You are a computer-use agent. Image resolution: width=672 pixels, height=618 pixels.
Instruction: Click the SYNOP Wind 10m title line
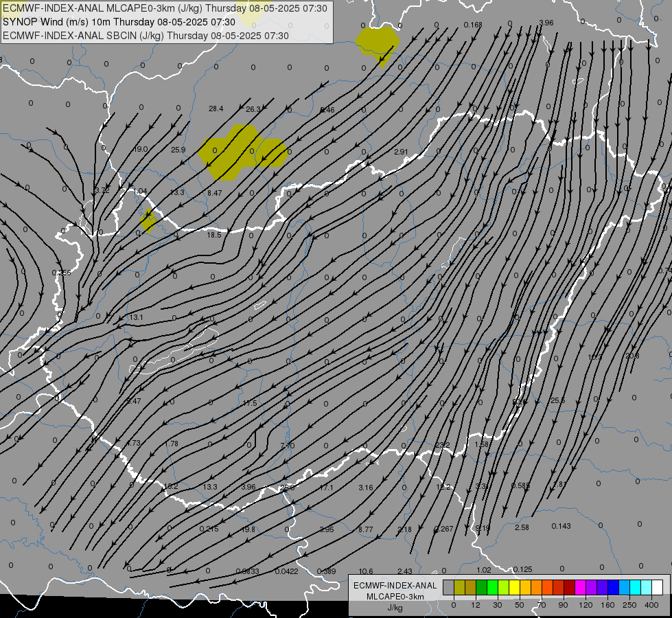pyautogui.click(x=119, y=22)
